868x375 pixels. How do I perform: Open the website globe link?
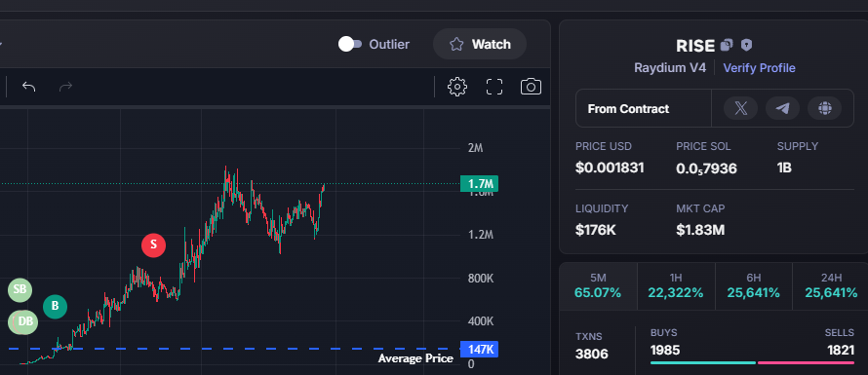pyautogui.click(x=824, y=108)
